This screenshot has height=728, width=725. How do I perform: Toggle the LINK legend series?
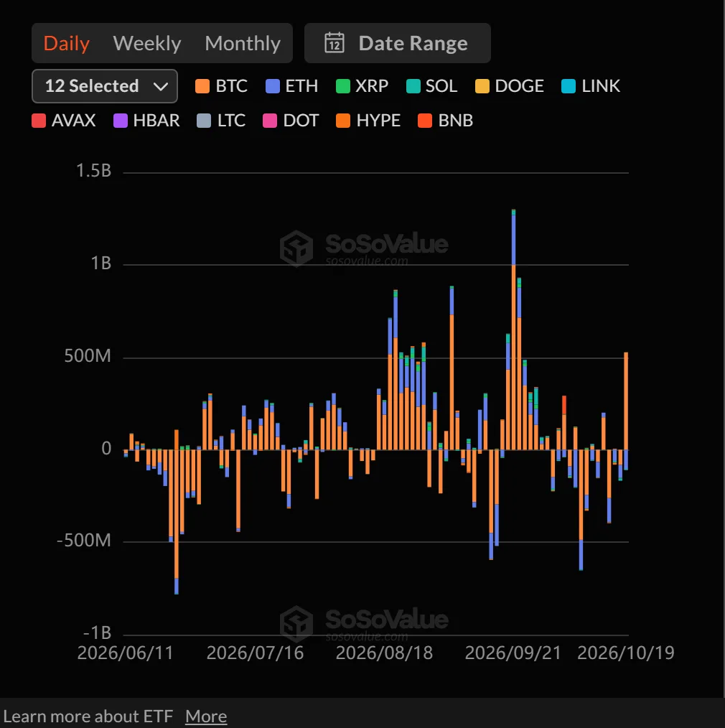point(590,86)
